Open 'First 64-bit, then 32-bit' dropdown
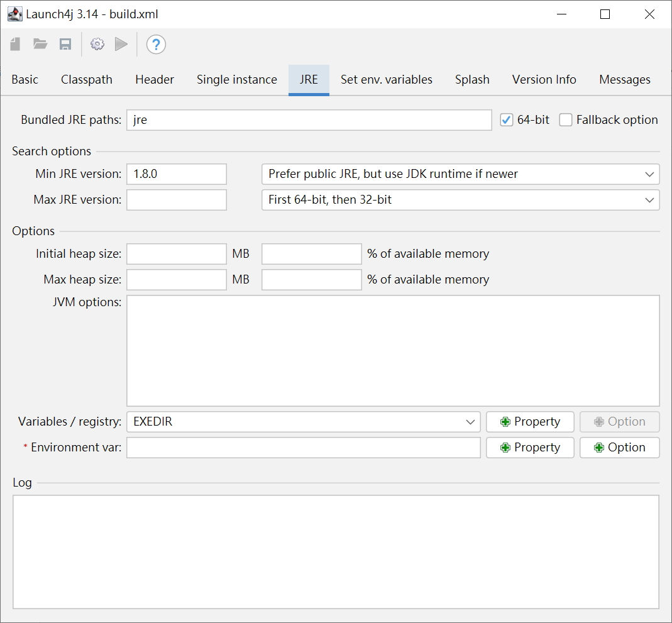672x623 pixels. pos(460,200)
